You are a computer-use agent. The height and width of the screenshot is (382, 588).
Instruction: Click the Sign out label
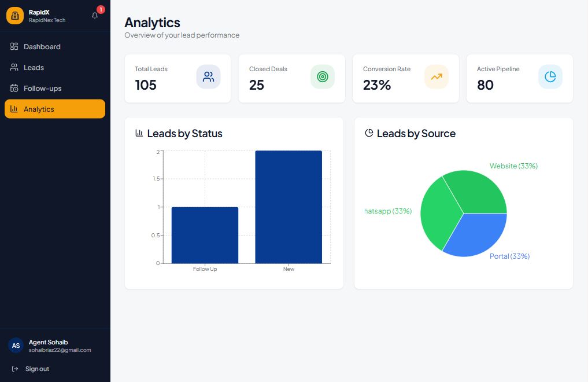click(37, 369)
